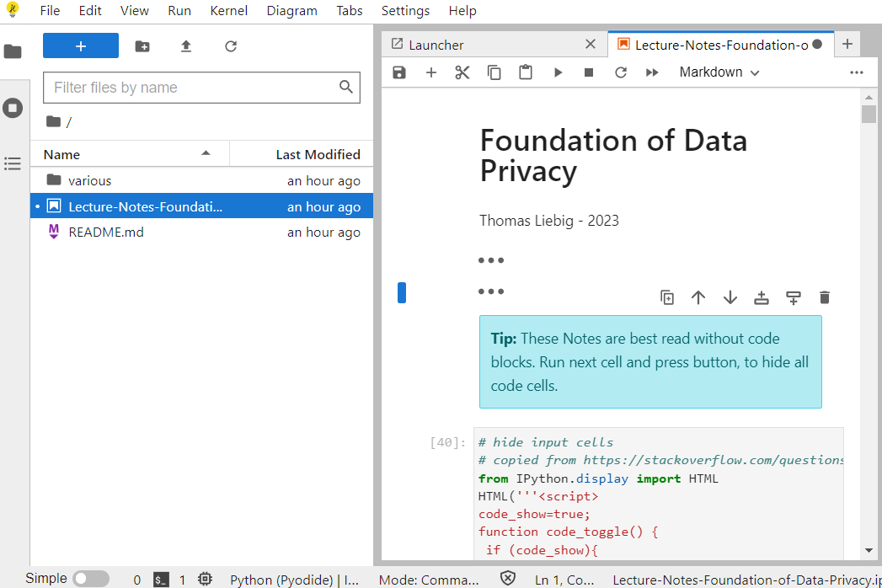Viewport: 882px width, 588px height.
Task: Save the notebook with the disk icon
Action: [x=399, y=72]
